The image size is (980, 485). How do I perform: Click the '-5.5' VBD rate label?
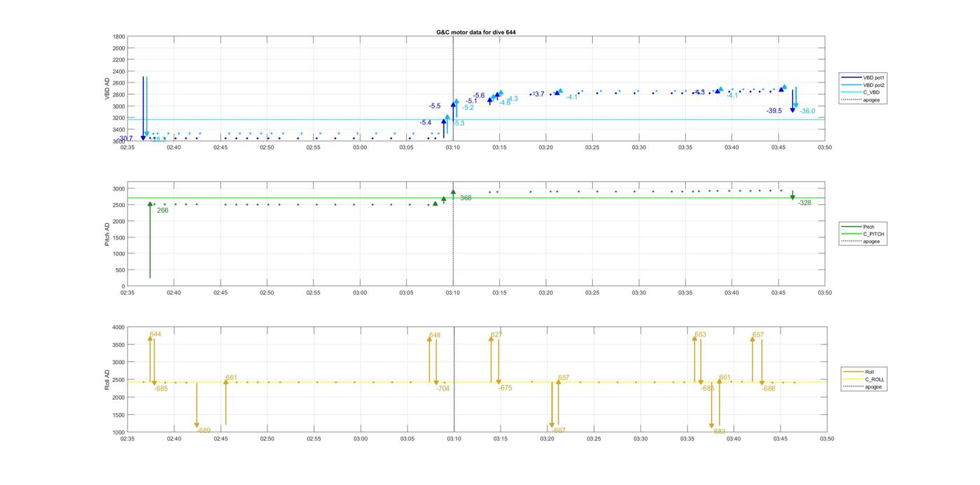pos(435,106)
